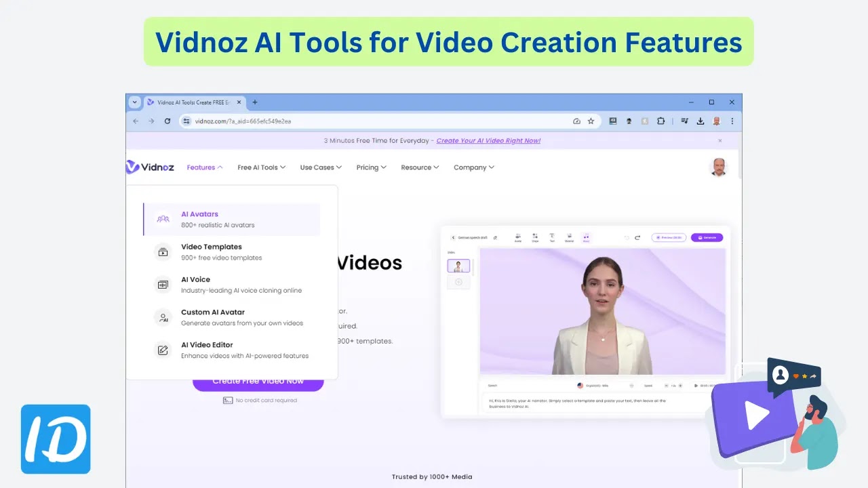Select the Music tool in editor toolbar
The width and height of the screenshot is (868, 488).
point(587,237)
